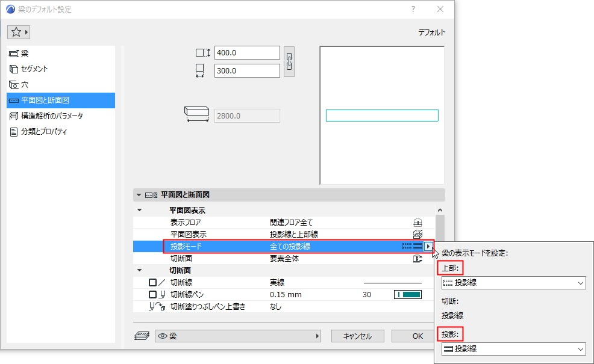Toggle the 梁 visibility eye at the bottom
Viewport: 594px width, 364px height.
coord(163,336)
